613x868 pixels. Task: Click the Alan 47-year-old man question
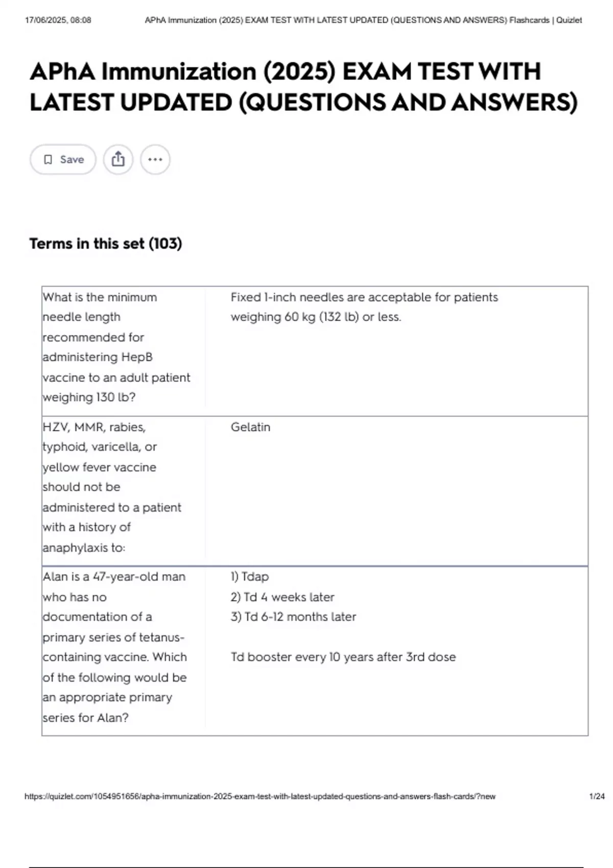[115, 647]
